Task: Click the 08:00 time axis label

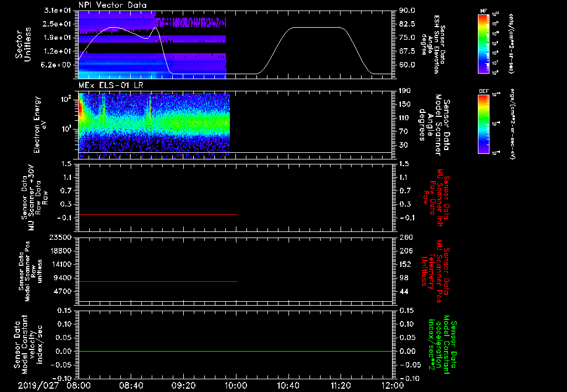Action: (x=79, y=385)
